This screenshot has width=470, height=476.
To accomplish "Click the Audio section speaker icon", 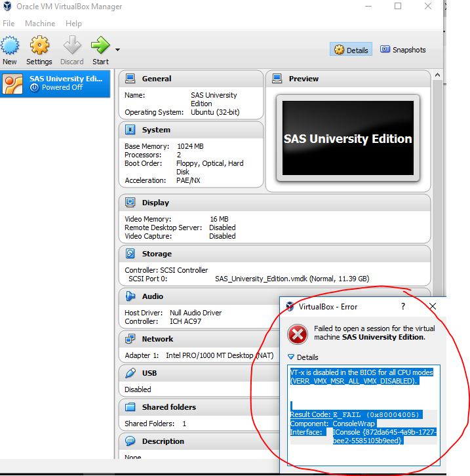I will 130,296.
